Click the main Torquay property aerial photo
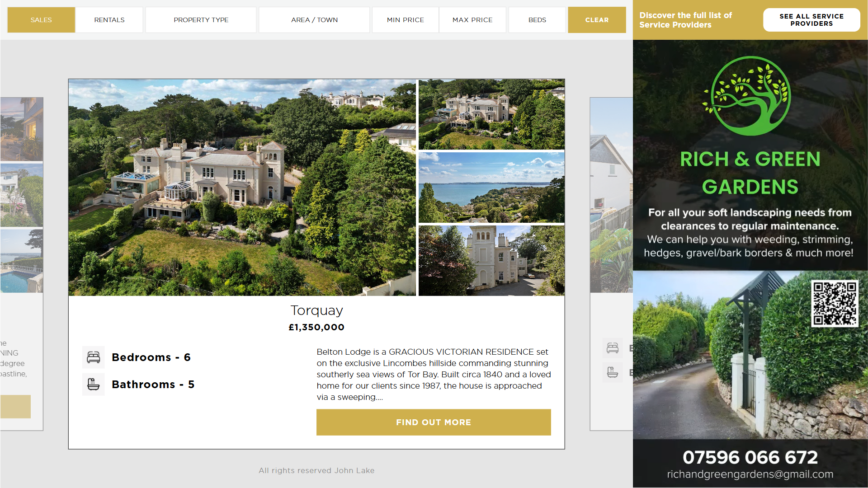This screenshot has width=868, height=488. pyautogui.click(x=242, y=188)
